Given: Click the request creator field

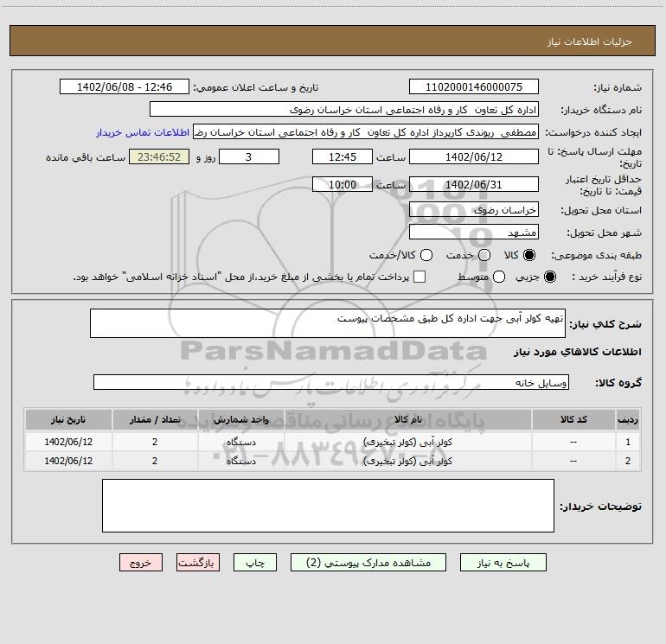Looking at the screenshot, I should [366, 131].
